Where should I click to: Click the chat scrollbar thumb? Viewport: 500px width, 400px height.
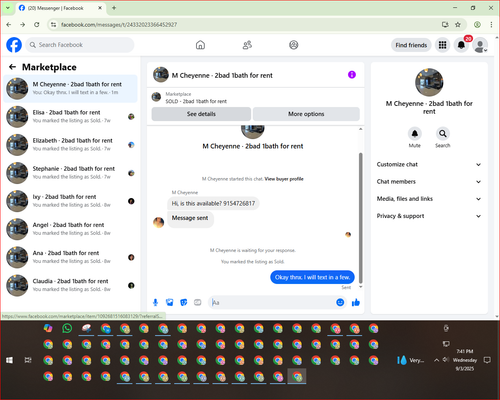tap(360, 218)
